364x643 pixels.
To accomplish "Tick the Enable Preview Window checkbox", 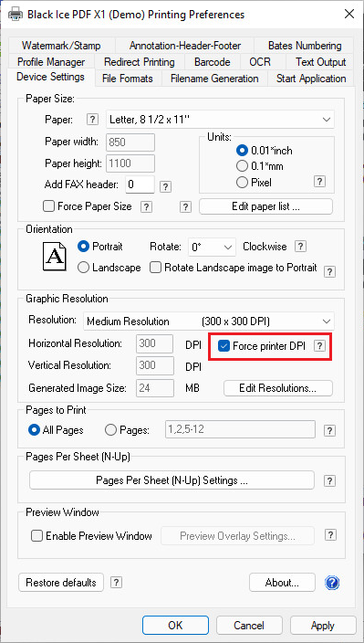I will pyautogui.click(x=36, y=536).
